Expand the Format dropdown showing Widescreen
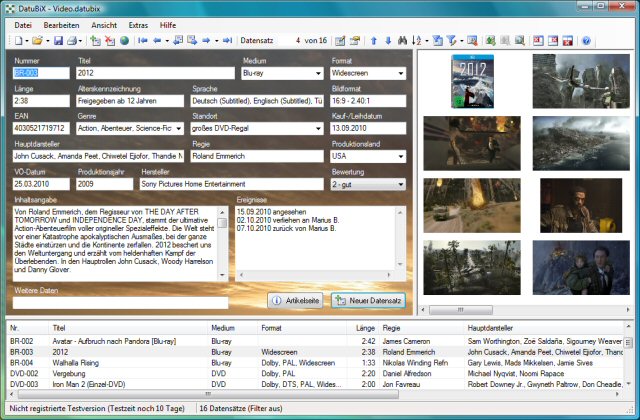Screen dimensions: 640x420 coord(402,73)
